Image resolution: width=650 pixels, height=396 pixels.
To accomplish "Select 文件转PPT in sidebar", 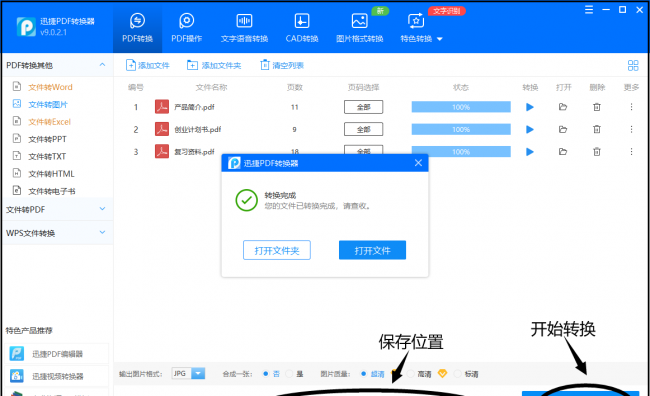I will [x=47, y=139].
